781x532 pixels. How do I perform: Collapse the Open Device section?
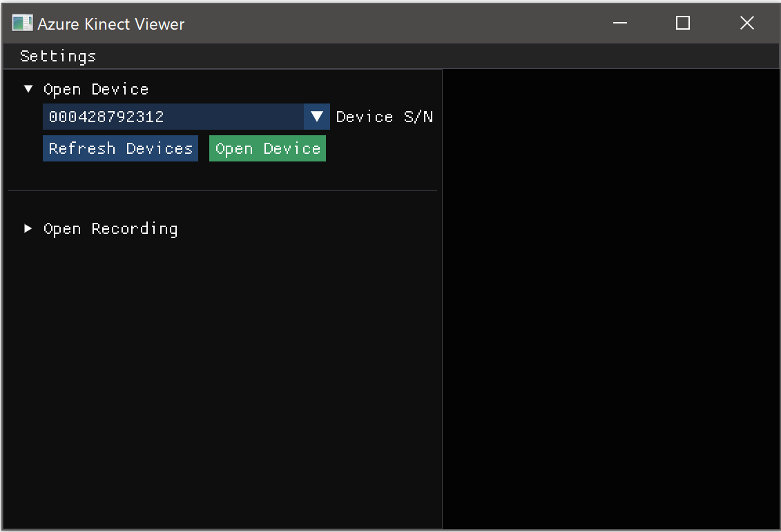(x=28, y=89)
